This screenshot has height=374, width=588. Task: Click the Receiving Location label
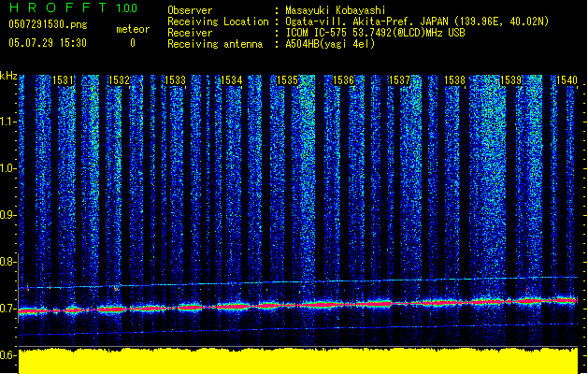(218, 22)
